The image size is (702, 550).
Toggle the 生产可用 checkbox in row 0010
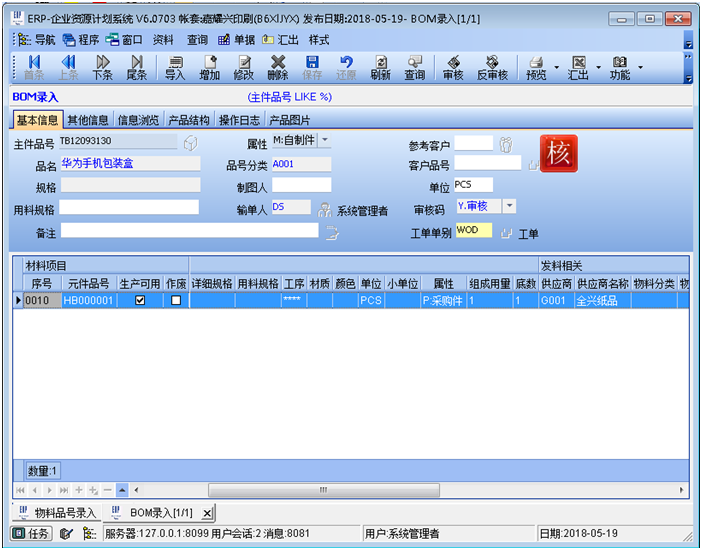coord(140,300)
